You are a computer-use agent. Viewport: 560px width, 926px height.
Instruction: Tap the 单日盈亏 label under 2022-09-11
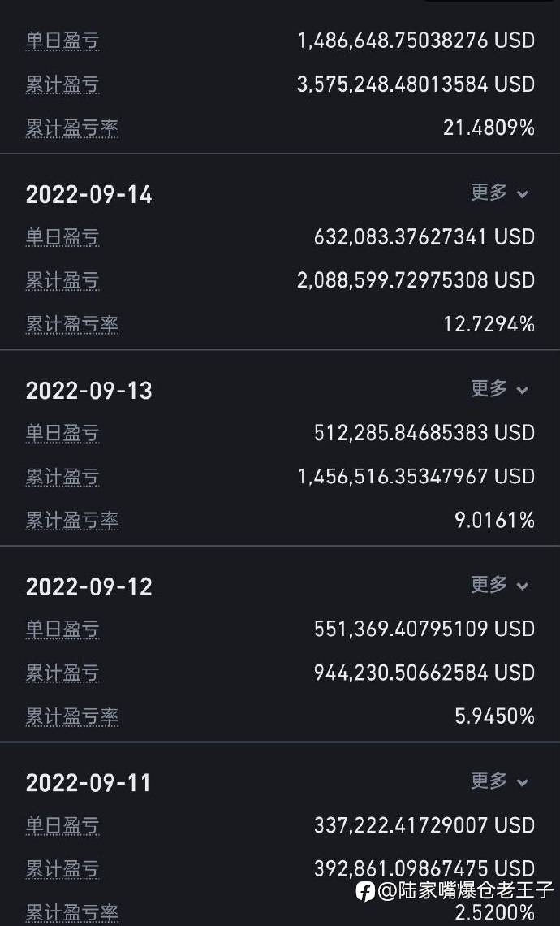62,825
